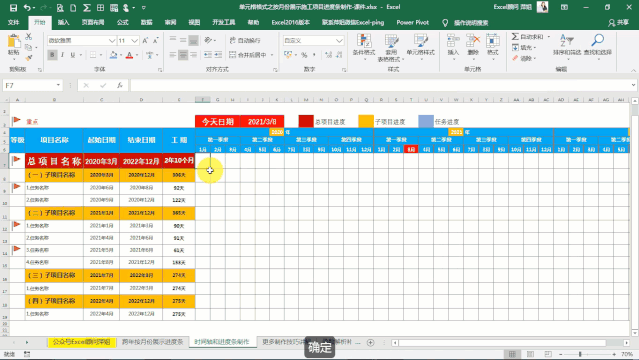Toggle Italic formatting
This screenshot has width=639, height=360.
pyautogui.click(x=62, y=55)
